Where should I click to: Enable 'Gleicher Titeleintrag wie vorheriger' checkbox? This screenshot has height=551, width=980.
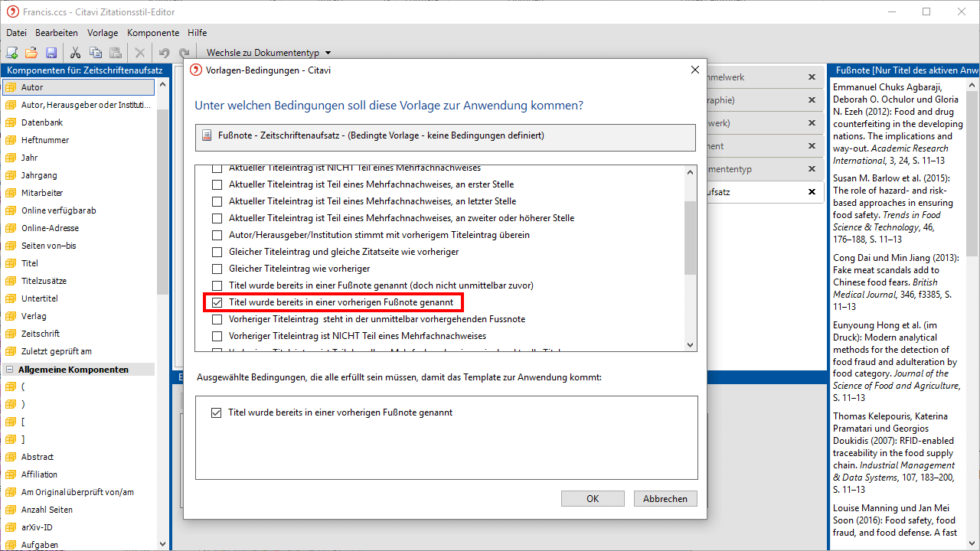217,269
